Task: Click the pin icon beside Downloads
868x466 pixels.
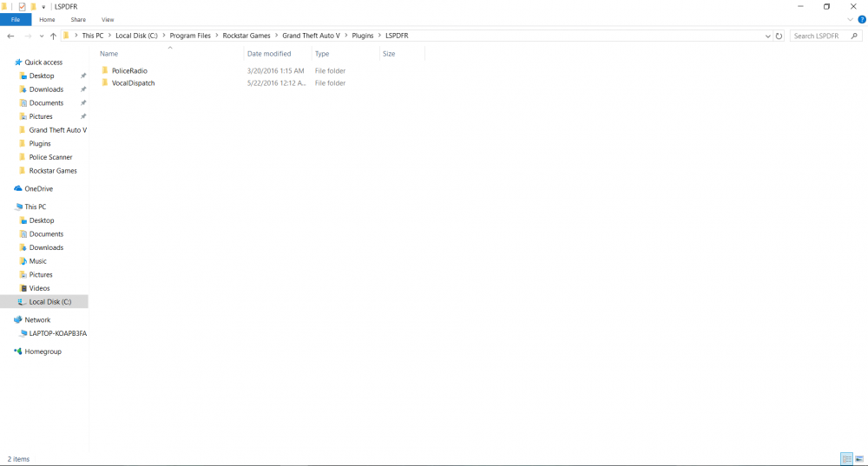Action: [83, 89]
